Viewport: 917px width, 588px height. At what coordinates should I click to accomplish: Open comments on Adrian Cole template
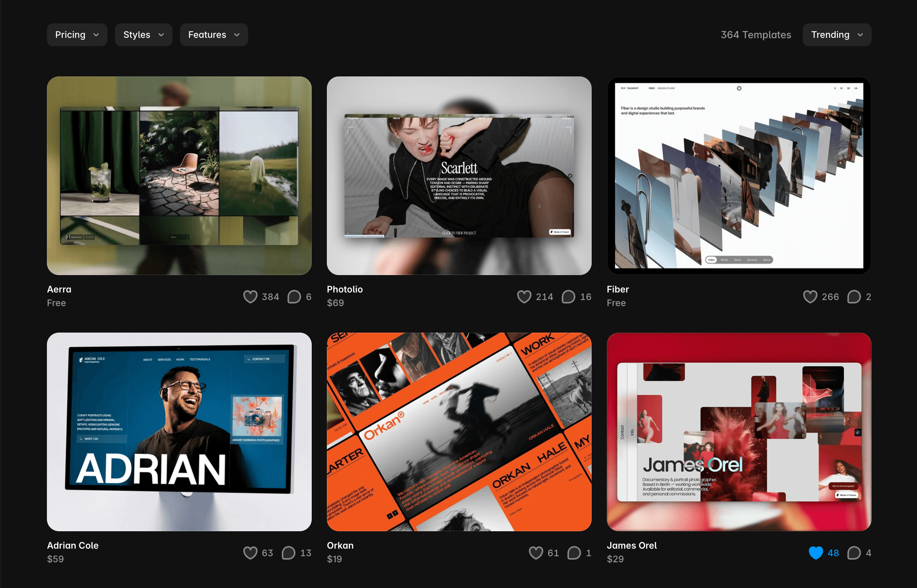point(289,553)
